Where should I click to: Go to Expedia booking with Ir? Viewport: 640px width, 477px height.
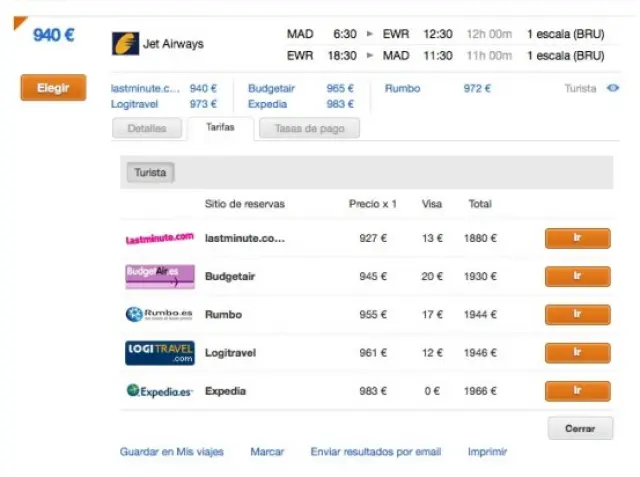(x=578, y=391)
